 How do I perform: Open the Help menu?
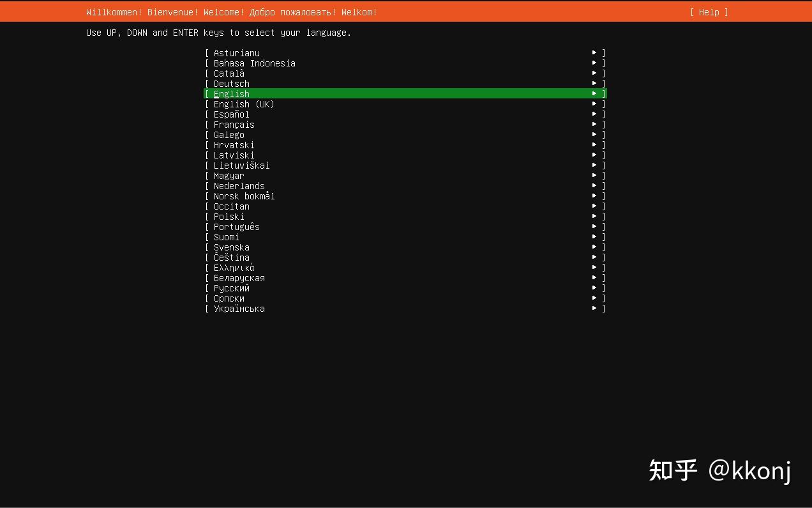pos(709,12)
